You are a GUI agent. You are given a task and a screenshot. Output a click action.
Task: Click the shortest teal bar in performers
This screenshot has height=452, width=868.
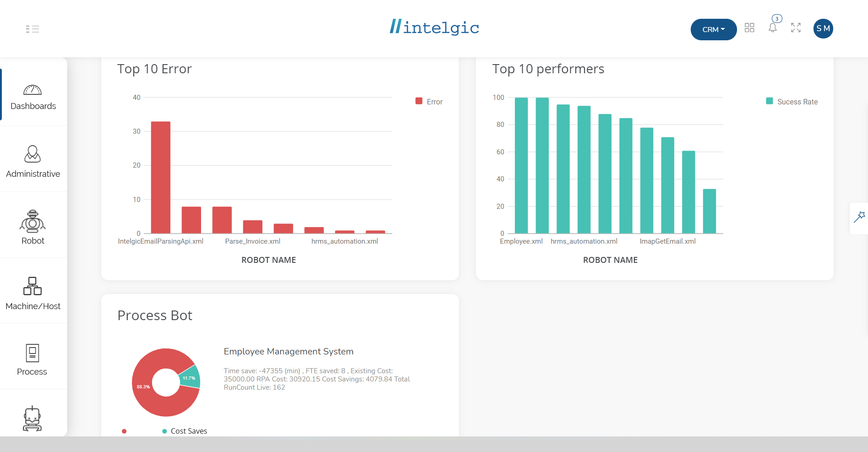[710, 211]
